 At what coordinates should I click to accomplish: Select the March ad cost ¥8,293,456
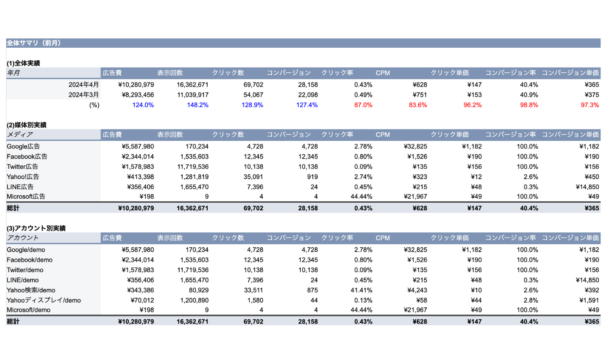(138, 95)
